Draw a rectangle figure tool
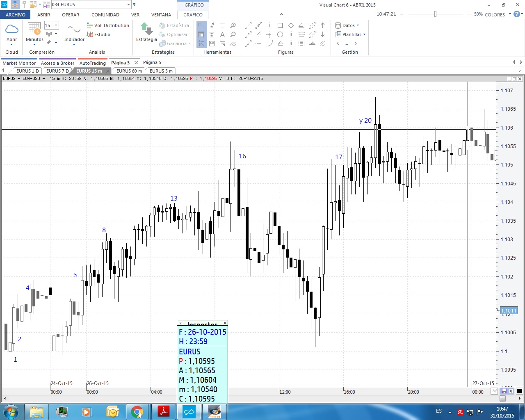The width and height of the screenshot is (525, 420). 280,25
